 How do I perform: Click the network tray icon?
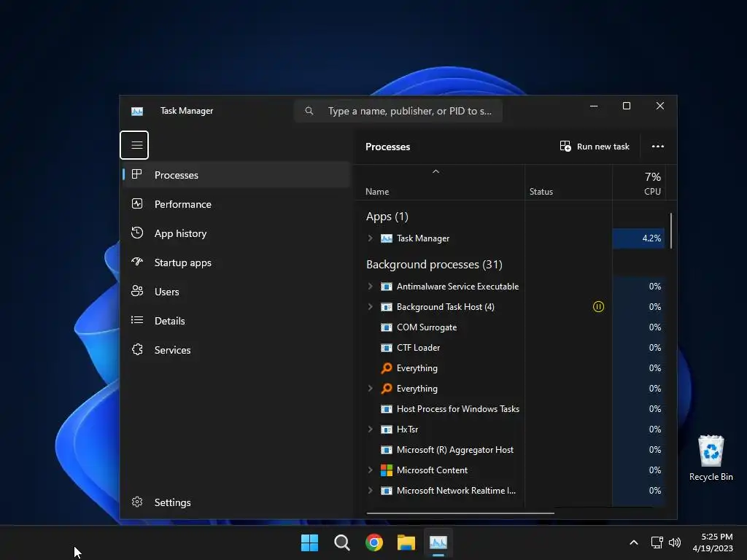[x=657, y=542]
